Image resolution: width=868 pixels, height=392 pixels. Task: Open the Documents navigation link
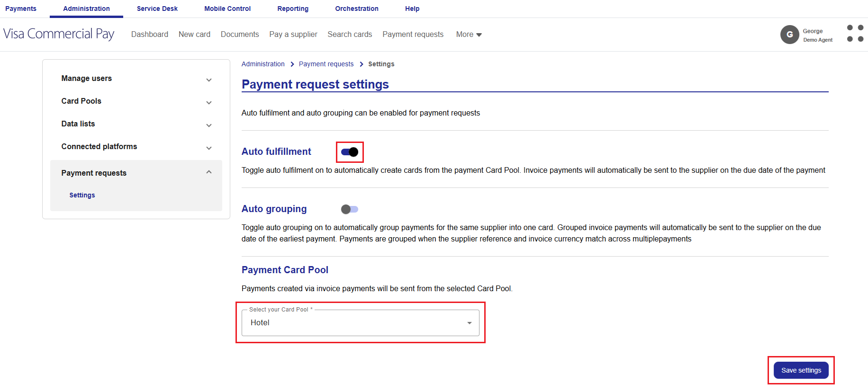pyautogui.click(x=240, y=35)
